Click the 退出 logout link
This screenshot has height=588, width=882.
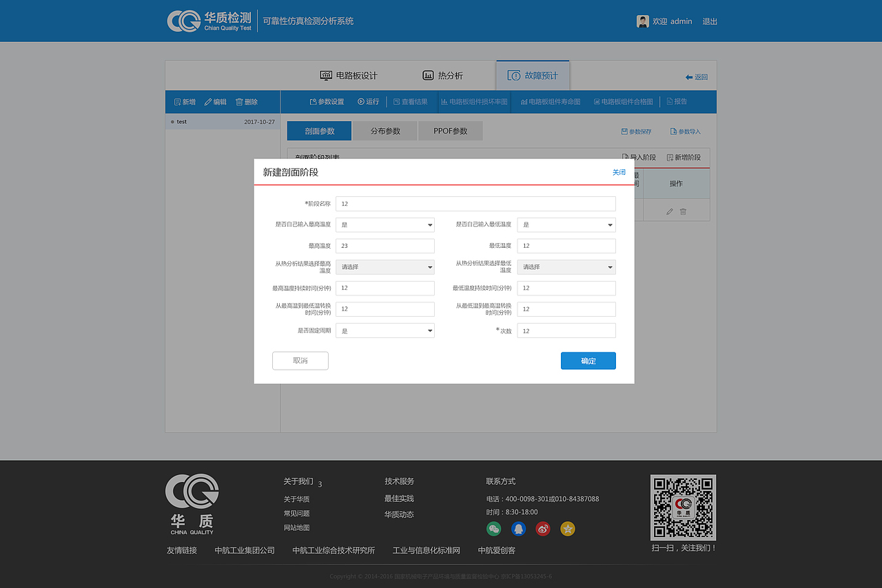[710, 21]
